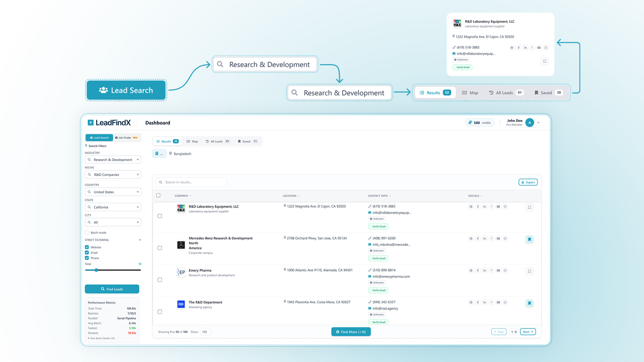Expand View Batch Details (10)
The height and width of the screenshot is (362, 644).
(102, 338)
